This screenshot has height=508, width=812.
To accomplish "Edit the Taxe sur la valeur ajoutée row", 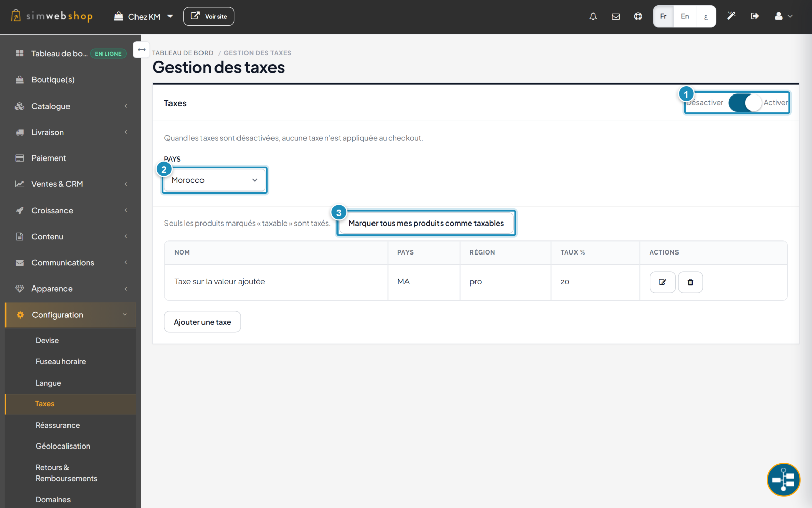I will click(x=662, y=282).
